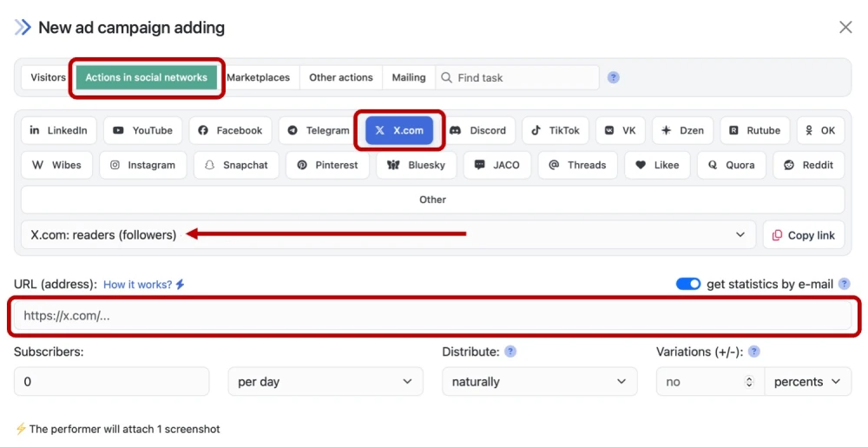Open the Actions in social networks tab
Image resolution: width=868 pixels, height=447 pixels.
(147, 77)
